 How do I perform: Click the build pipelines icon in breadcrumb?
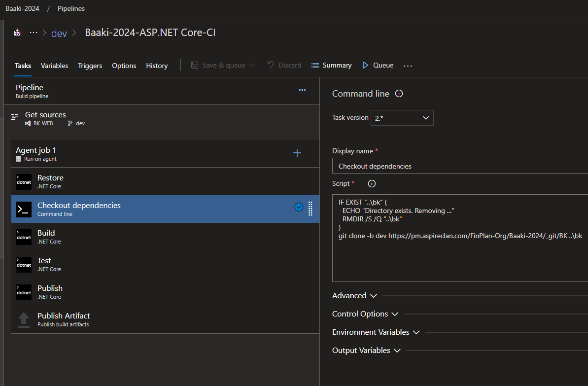tap(17, 33)
